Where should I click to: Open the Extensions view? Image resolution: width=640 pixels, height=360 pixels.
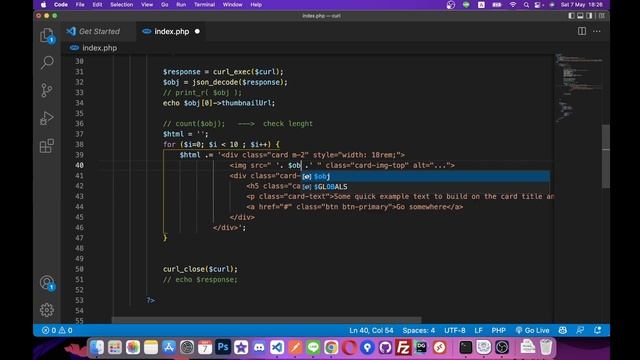(47, 146)
